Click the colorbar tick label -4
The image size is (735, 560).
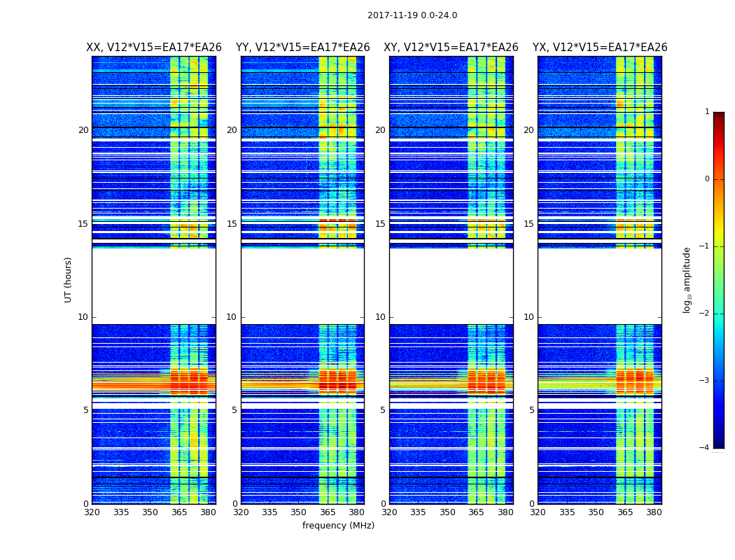click(x=706, y=448)
